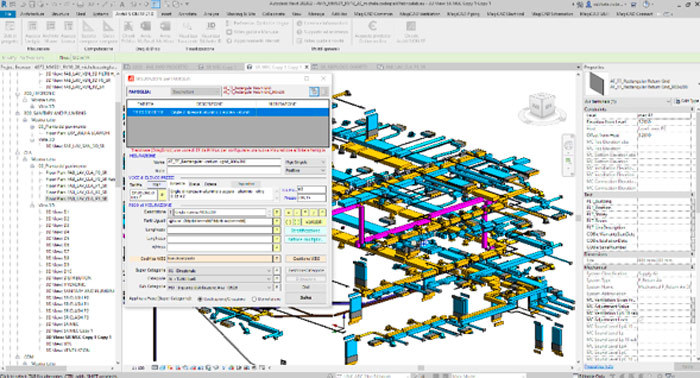
Task: Click the round parentheses yellow button in dialog
Action: (288, 221)
